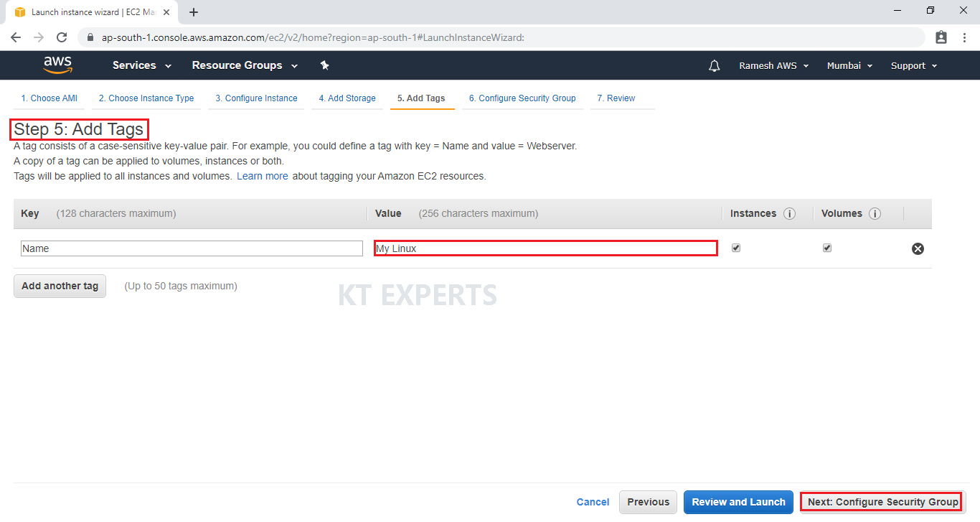Open the notifications bell icon
This screenshot has width=980, height=522.
pyautogui.click(x=714, y=66)
